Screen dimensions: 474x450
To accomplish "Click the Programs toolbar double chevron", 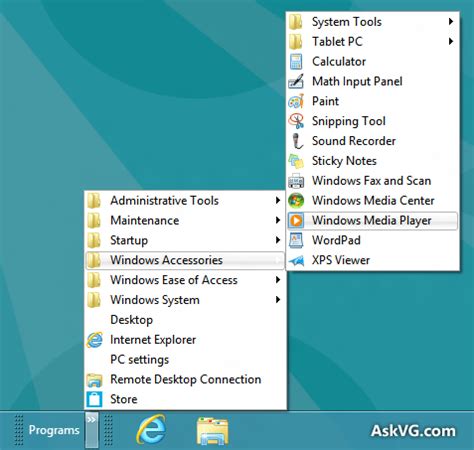I will (x=92, y=430).
